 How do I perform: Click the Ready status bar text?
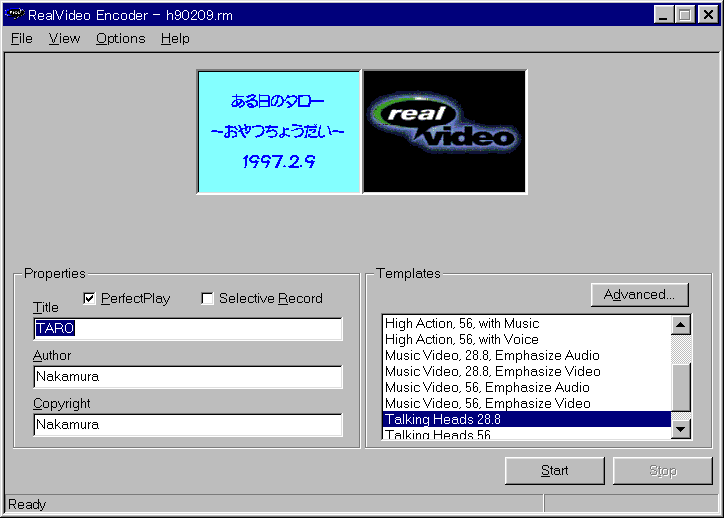(x=27, y=504)
